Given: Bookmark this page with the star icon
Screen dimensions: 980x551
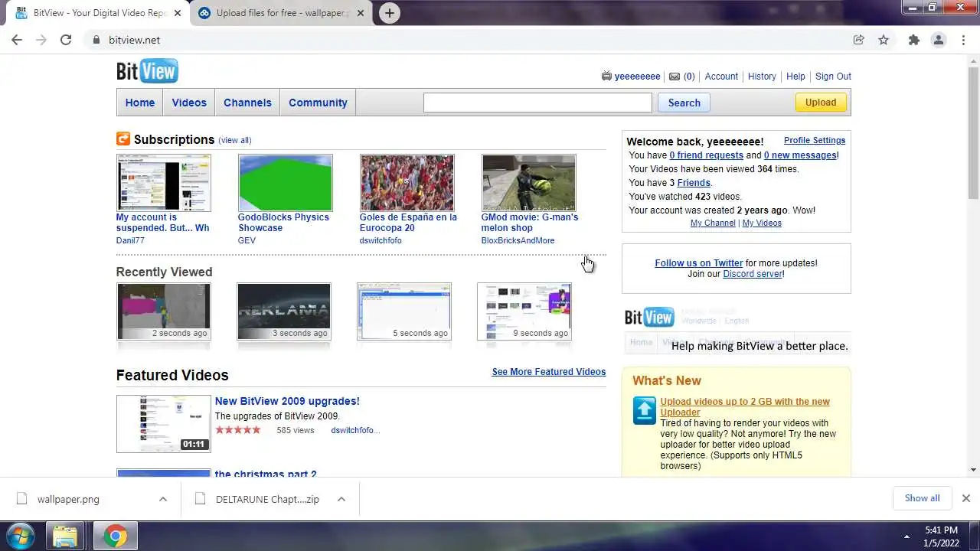Looking at the screenshot, I should coord(884,40).
